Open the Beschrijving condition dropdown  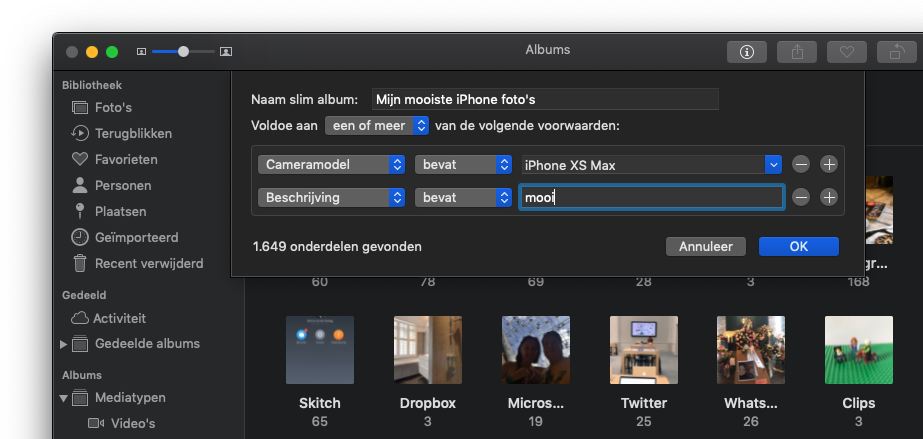(x=331, y=198)
